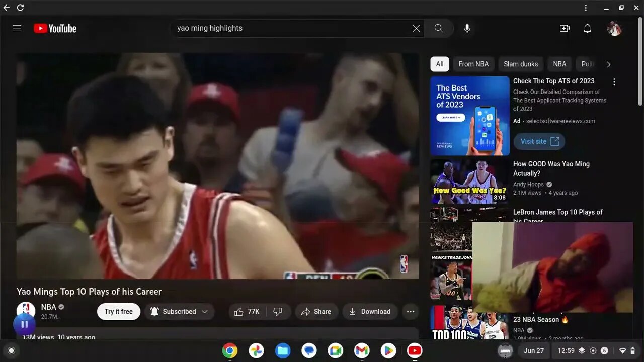Select the All filter chip
The height and width of the screenshot is (362, 644).
[440, 64]
